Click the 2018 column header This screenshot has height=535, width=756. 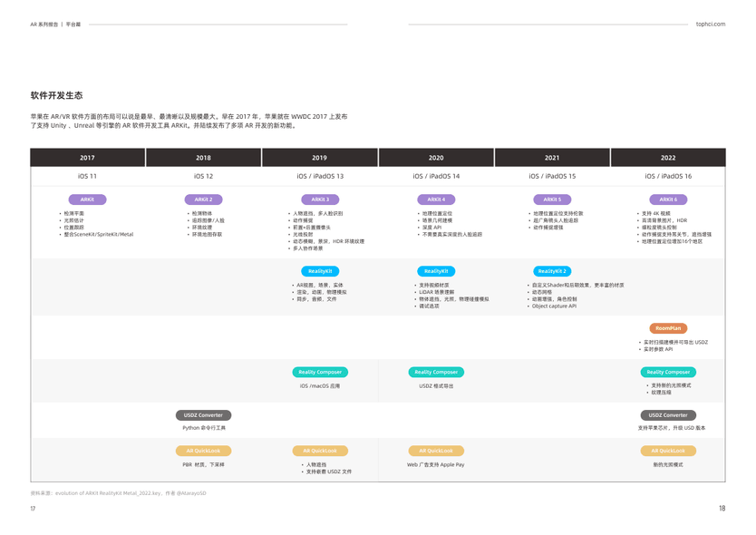pyautogui.click(x=203, y=158)
